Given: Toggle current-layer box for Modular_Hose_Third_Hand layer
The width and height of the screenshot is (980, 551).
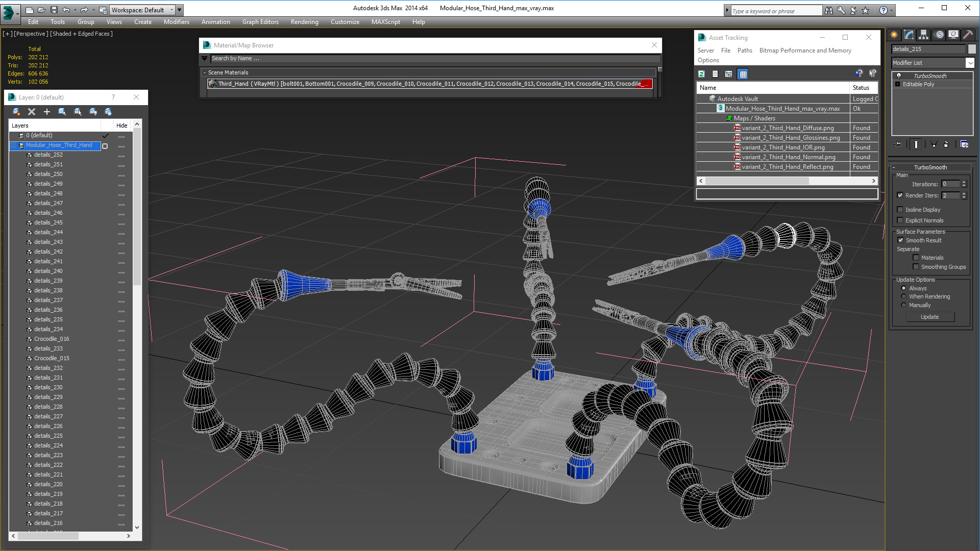Looking at the screenshot, I should pos(105,146).
